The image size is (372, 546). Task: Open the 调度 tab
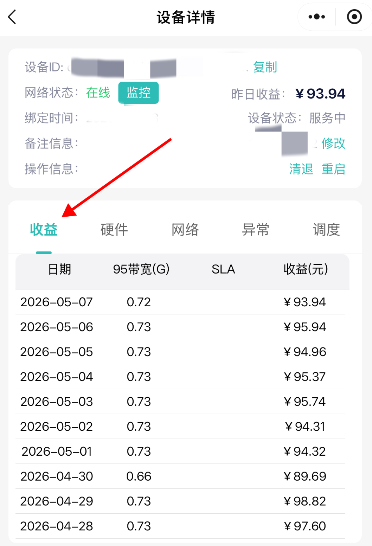pyautogui.click(x=326, y=229)
